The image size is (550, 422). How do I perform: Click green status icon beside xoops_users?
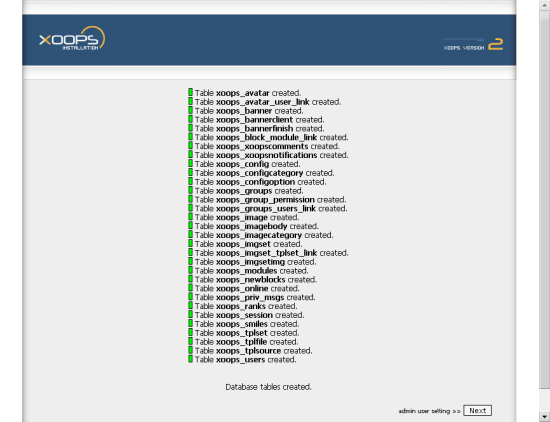point(190,359)
